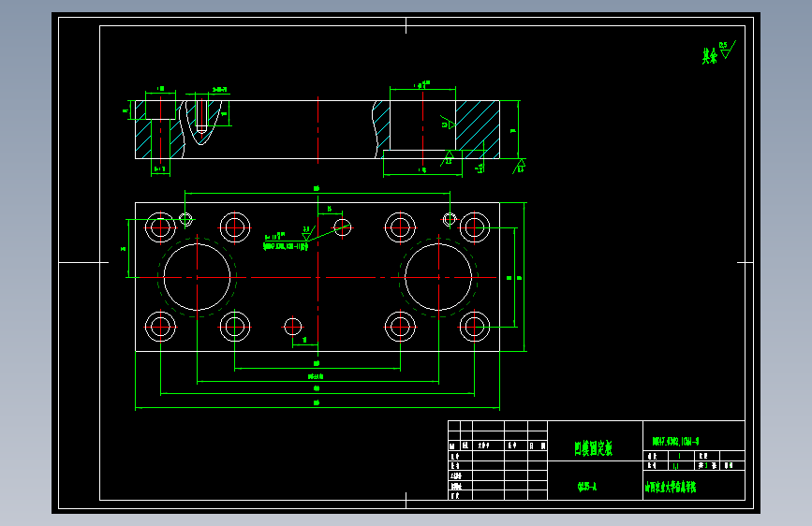The image size is (812, 526).
Task: Select the small threaded hole at top-right of plate
Action: point(450,220)
